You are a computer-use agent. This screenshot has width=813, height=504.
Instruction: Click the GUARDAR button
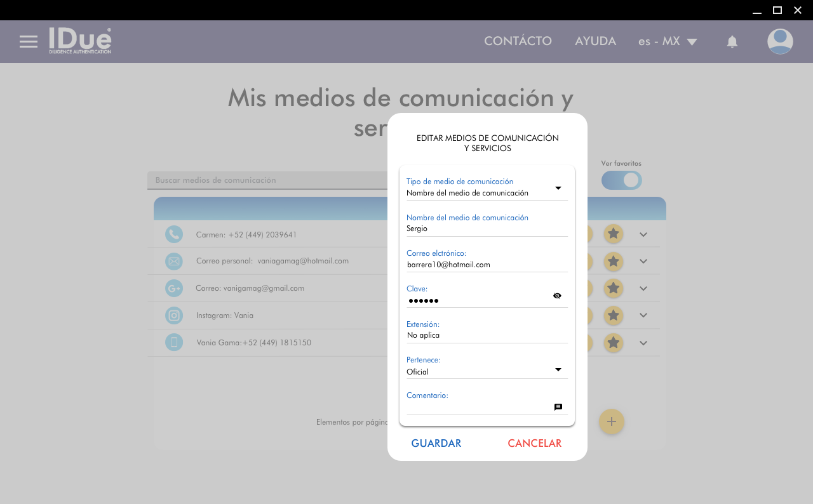(x=436, y=444)
